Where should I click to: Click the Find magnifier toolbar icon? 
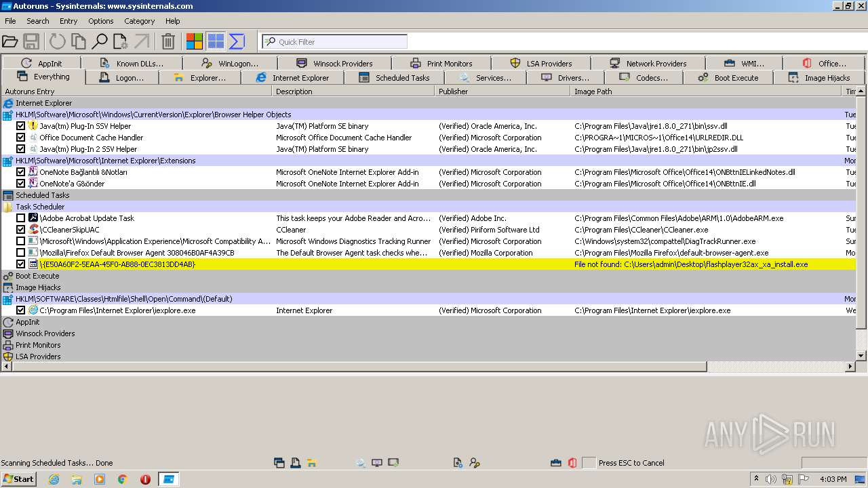click(x=100, y=41)
